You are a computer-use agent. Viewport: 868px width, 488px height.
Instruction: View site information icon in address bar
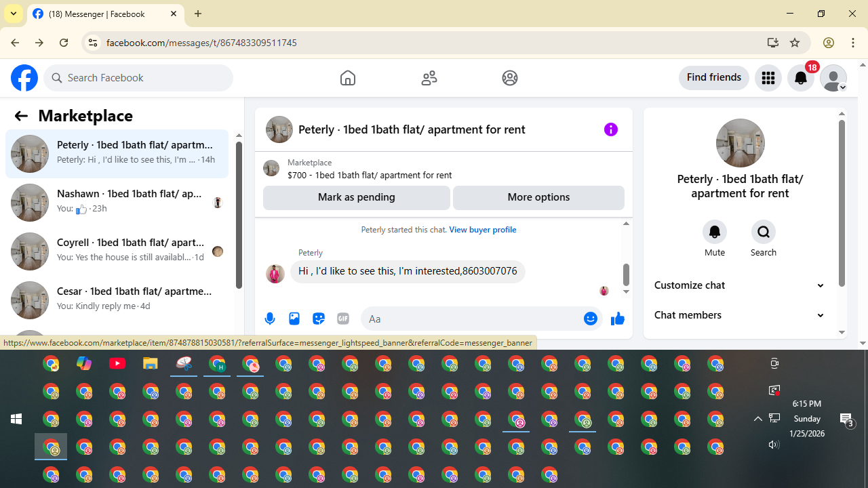[92, 43]
